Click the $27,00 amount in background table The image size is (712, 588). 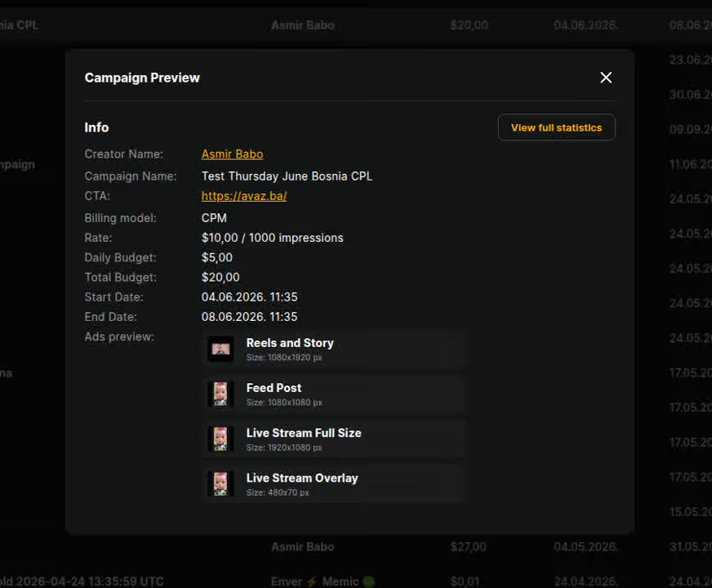[468, 546]
